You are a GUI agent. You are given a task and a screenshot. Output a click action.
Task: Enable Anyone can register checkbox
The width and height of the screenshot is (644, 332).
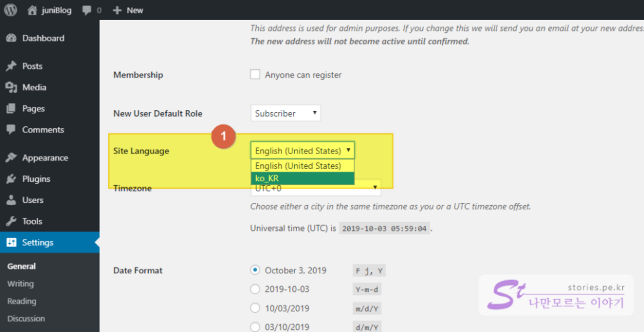(255, 75)
